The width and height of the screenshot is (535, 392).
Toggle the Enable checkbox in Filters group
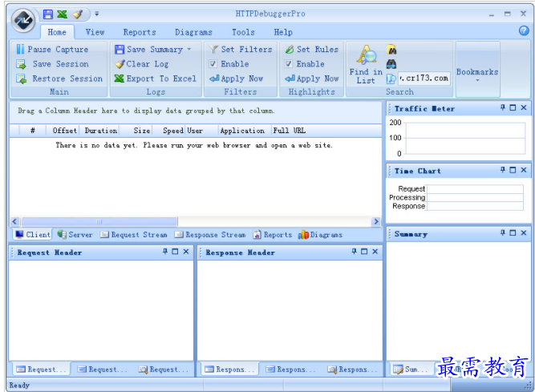pos(213,64)
